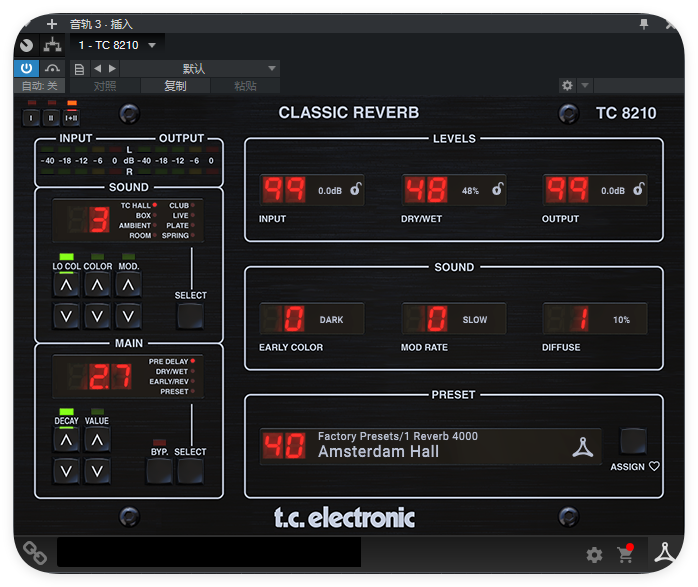The image size is (698, 587).
Task: Increase DECAY with up arrow
Action: (x=66, y=440)
